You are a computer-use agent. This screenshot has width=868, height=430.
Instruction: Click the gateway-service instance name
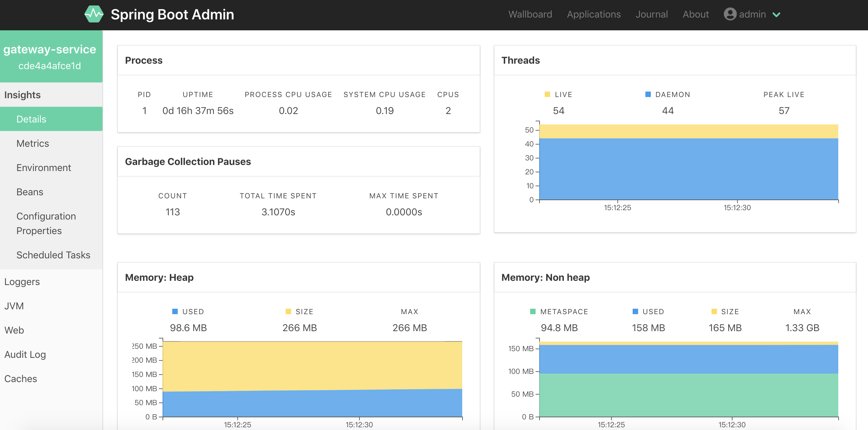50,49
